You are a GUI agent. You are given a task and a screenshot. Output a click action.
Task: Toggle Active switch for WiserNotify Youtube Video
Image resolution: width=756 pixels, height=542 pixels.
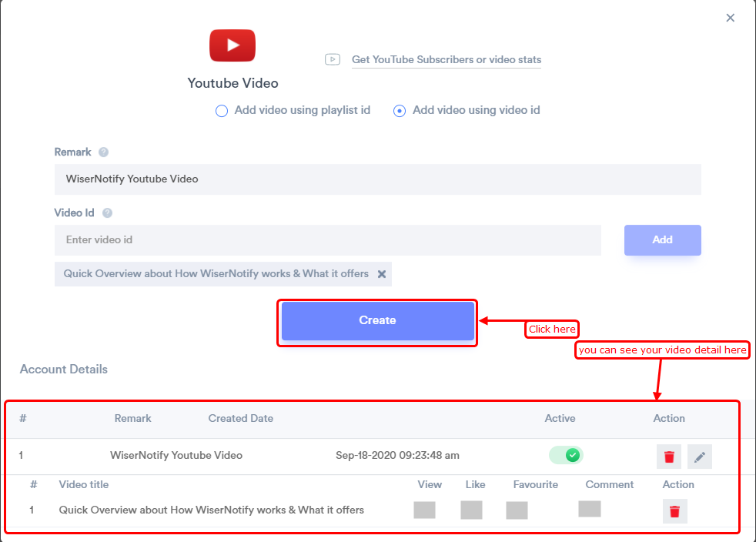point(566,455)
